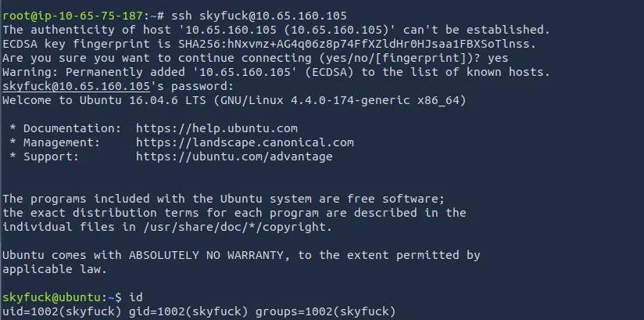The width and height of the screenshot is (644, 320).
Task: Open the help.ubuntu.com documentation link
Action: (216, 128)
